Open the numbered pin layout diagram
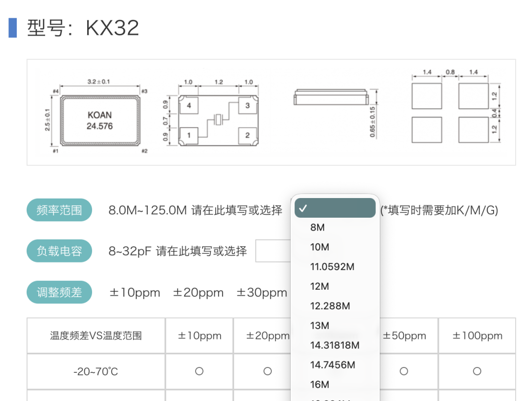 coord(211,114)
